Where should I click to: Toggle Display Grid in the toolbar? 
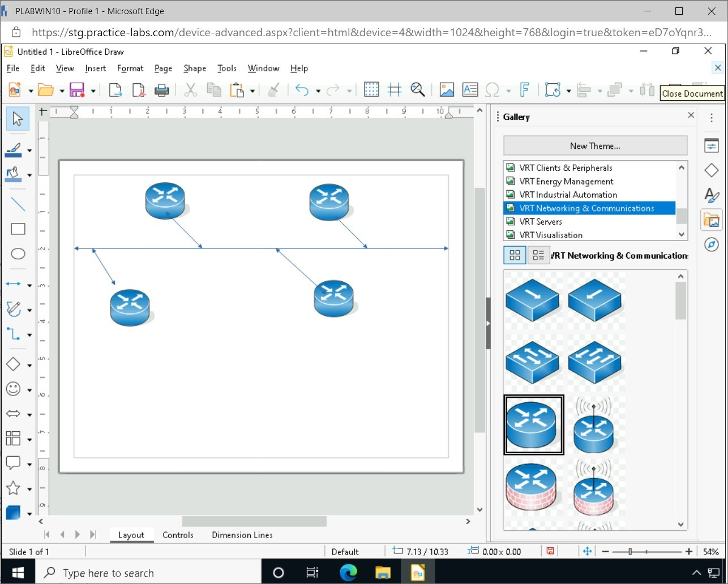point(371,90)
